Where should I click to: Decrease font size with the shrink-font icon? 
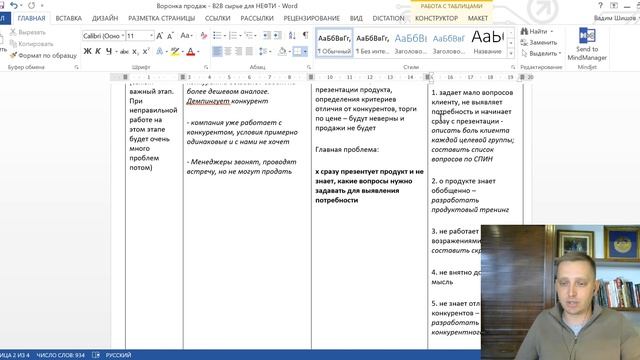[171, 36]
